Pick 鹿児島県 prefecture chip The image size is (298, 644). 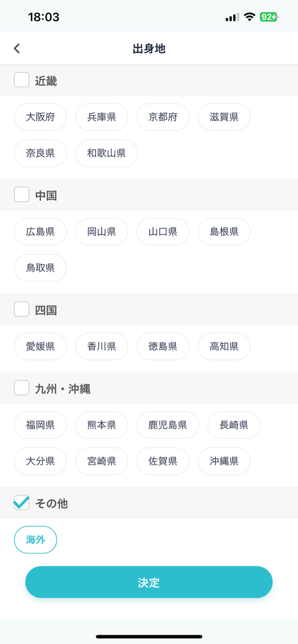168,425
